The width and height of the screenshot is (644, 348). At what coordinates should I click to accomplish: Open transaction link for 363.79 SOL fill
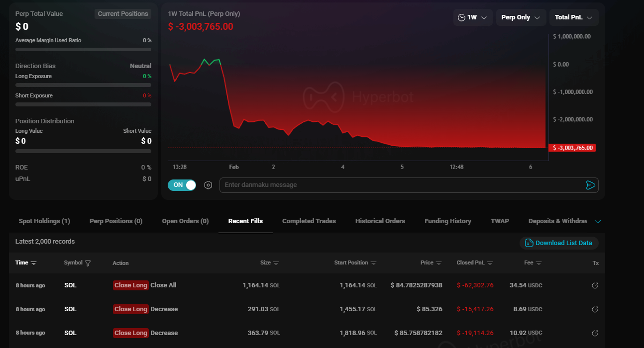(595, 333)
